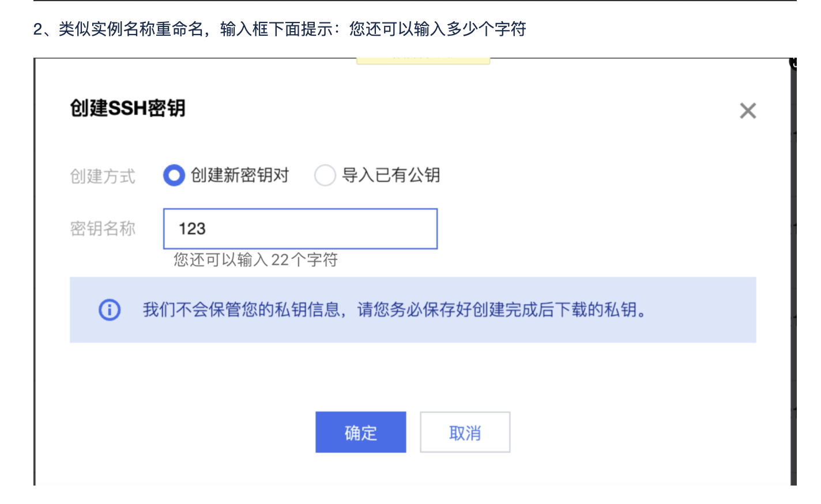
Task: Close the 创建SSH密钥 dialog with X
Action: 748,111
